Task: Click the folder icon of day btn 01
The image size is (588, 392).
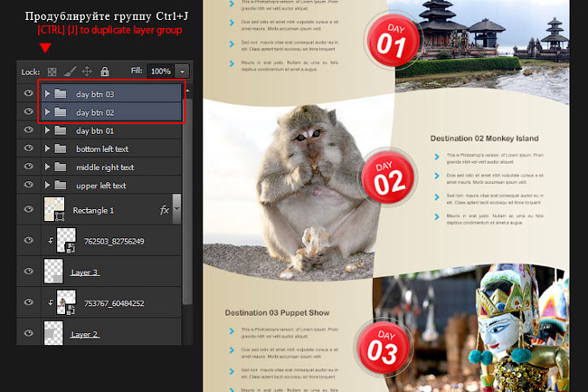Action: coord(61,130)
